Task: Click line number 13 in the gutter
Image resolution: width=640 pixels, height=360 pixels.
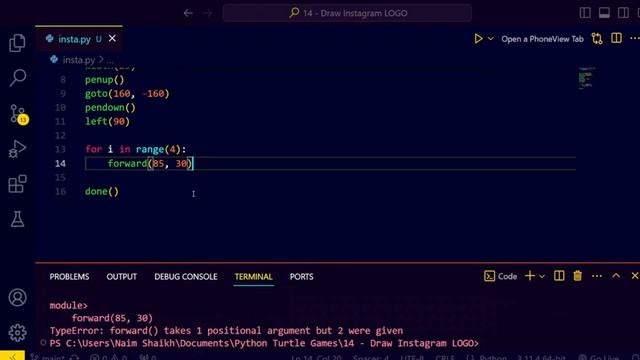Action: coord(60,149)
